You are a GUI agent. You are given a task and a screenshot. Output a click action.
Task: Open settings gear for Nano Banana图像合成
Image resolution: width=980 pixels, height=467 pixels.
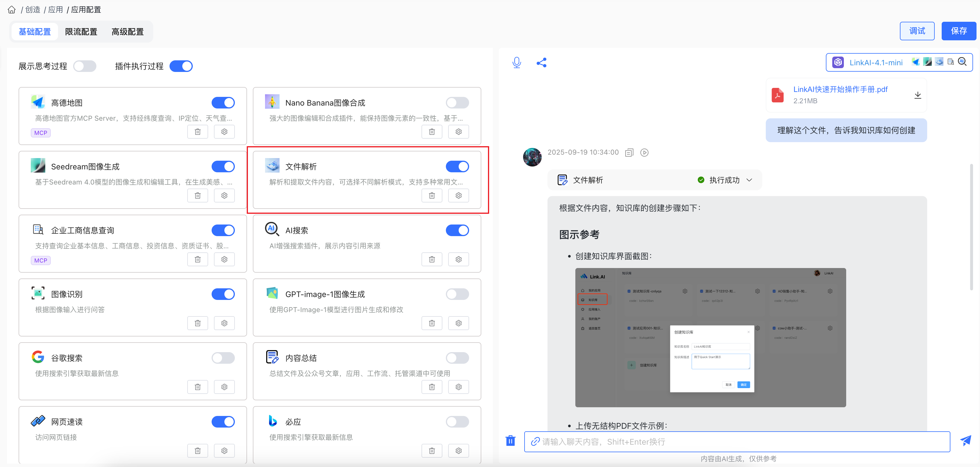[x=458, y=132]
